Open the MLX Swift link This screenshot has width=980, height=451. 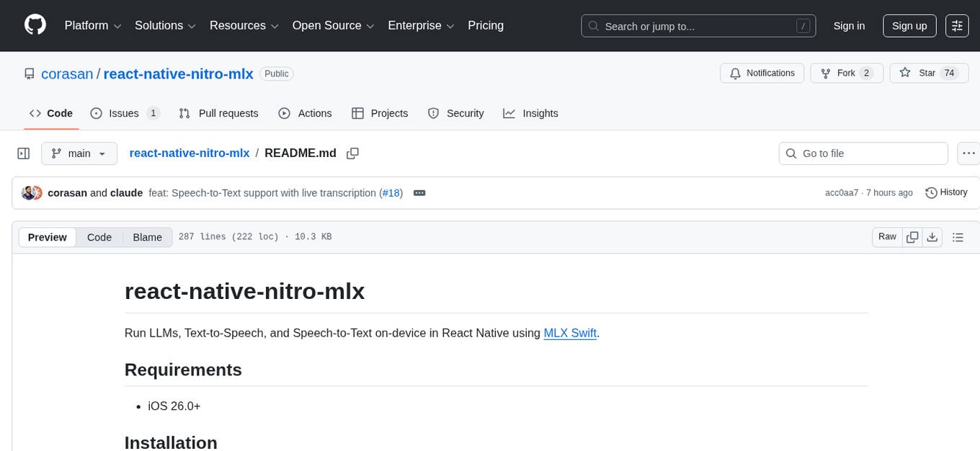pos(569,333)
